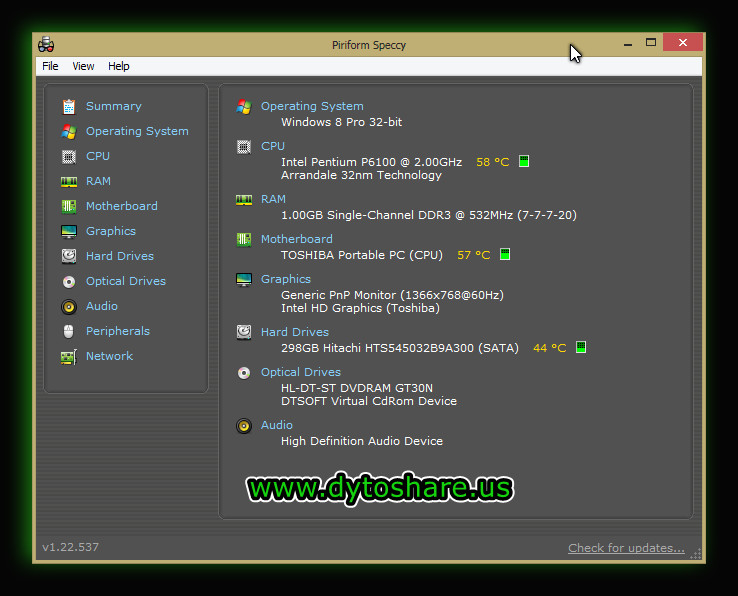Viewport: 738px width, 596px height.
Task: Open Network section in sidebar
Action: click(109, 356)
